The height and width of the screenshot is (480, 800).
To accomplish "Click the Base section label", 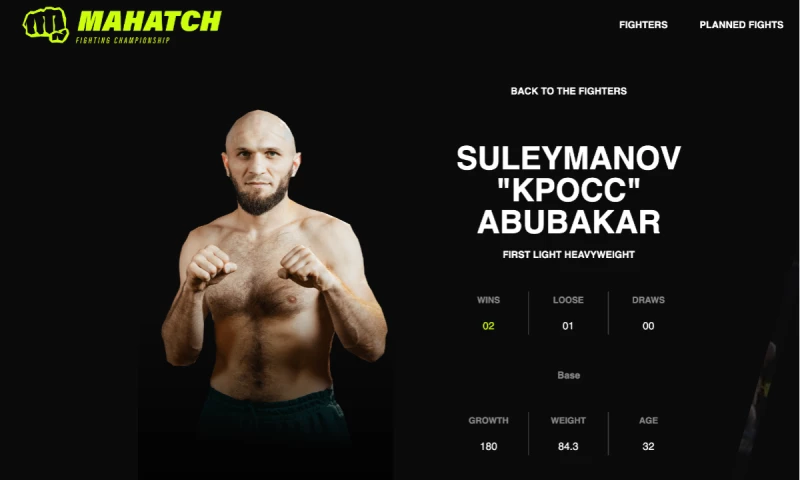I will (568, 375).
